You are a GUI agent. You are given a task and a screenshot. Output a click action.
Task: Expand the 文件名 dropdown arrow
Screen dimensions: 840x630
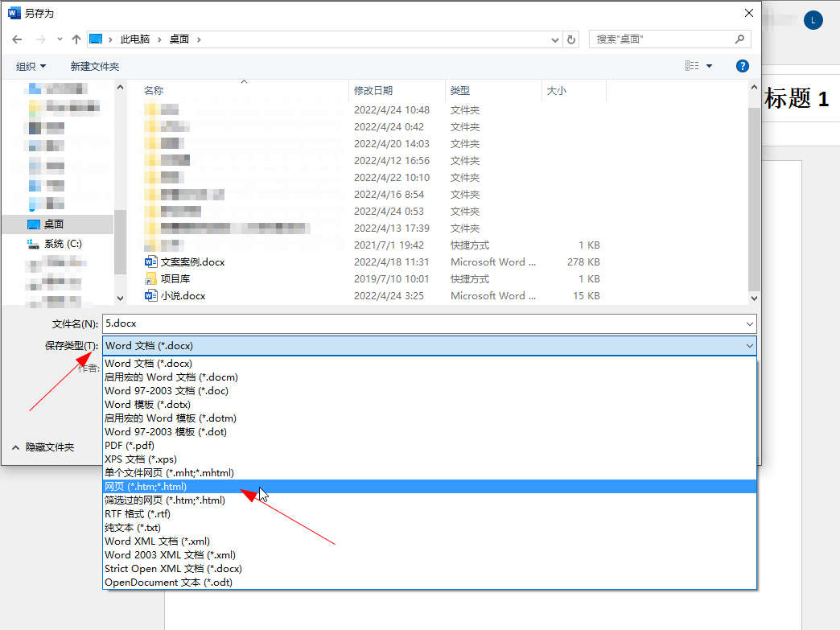[x=749, y=323]
